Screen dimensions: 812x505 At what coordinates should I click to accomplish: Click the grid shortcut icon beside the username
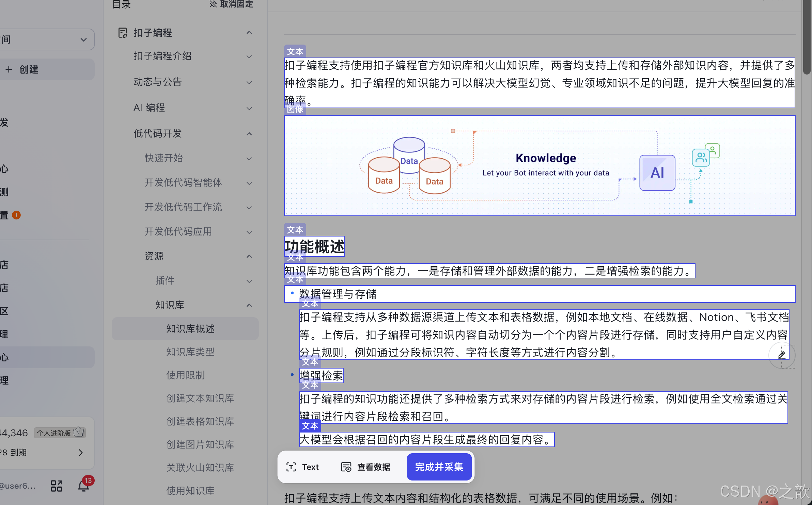(x=56, y=485)
